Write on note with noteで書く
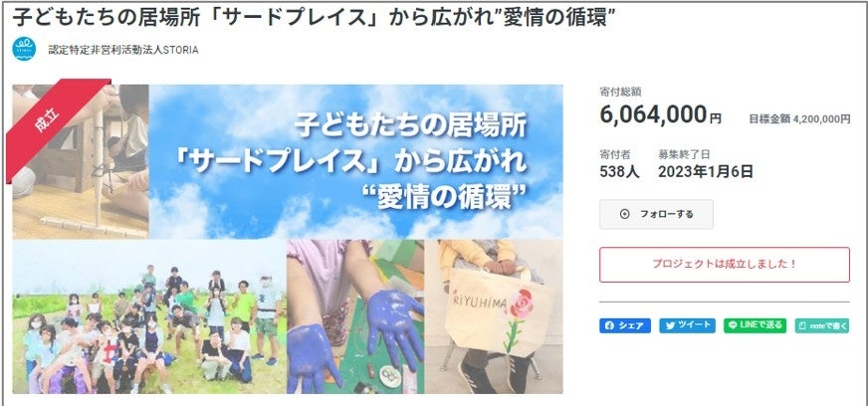The height and width of the screenshot is (406, 868). [821, 325]
